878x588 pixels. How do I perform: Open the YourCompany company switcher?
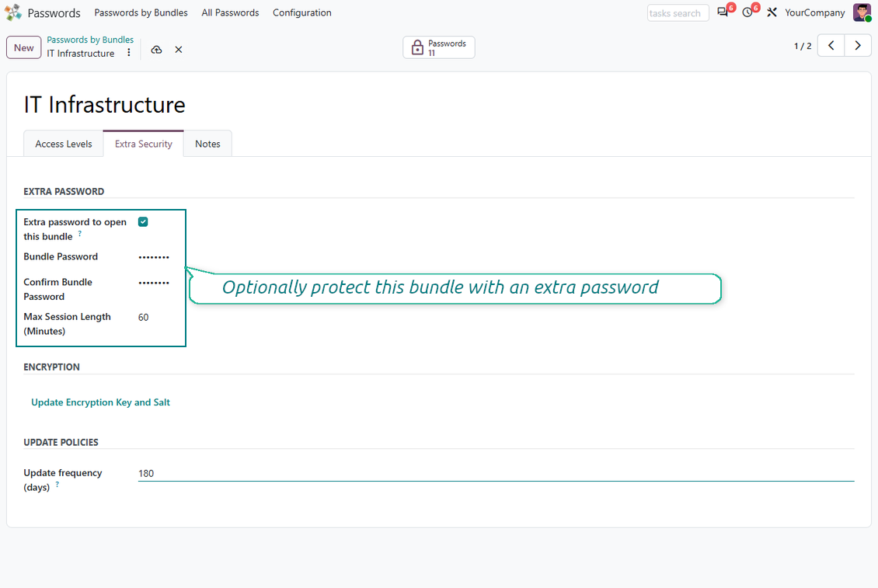tap(815, 12)
